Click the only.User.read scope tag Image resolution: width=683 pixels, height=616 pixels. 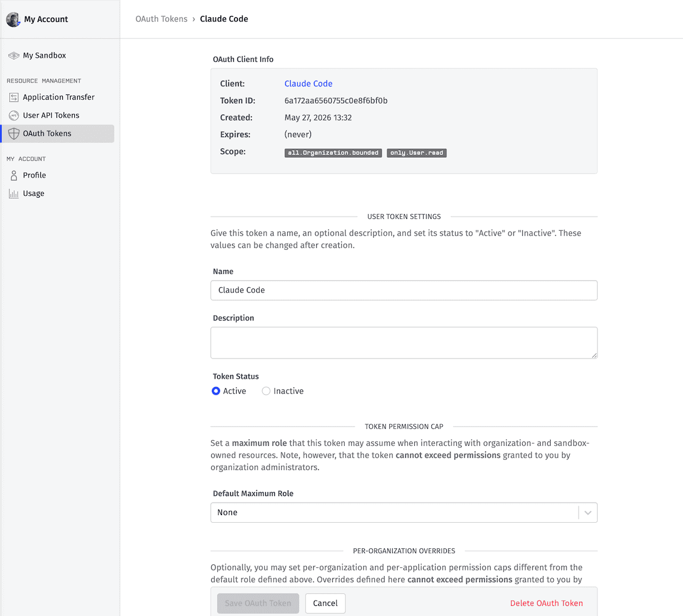tap(417, 153)
